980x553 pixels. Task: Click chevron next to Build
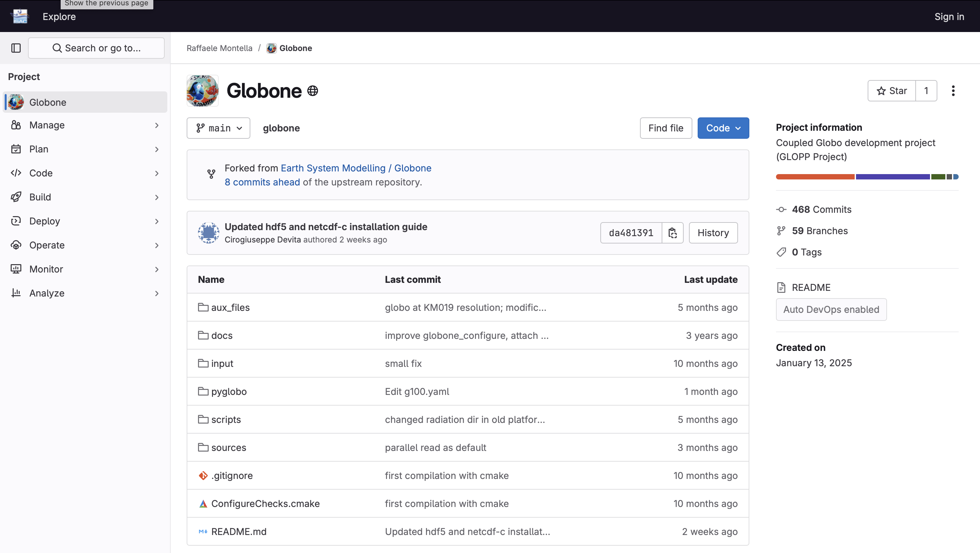point(157,197)
